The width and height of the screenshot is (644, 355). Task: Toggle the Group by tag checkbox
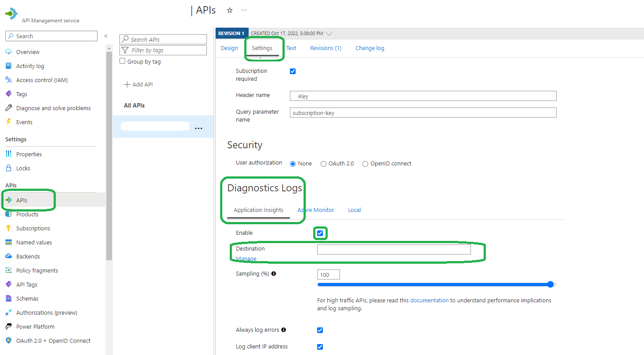pyautogui.click(x=123, y=61)
